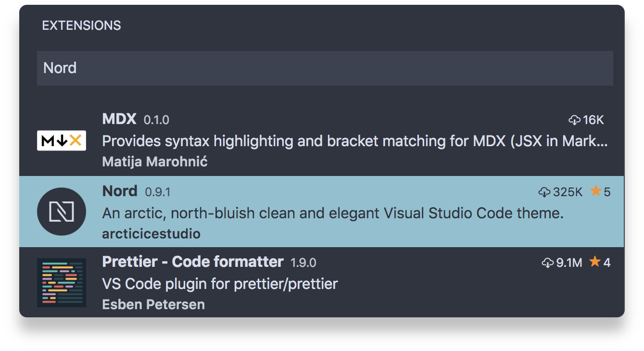The width and height of the screenshot is (644, 351).
Task: Click the author name Matija Marohnić
Action: 155,162
